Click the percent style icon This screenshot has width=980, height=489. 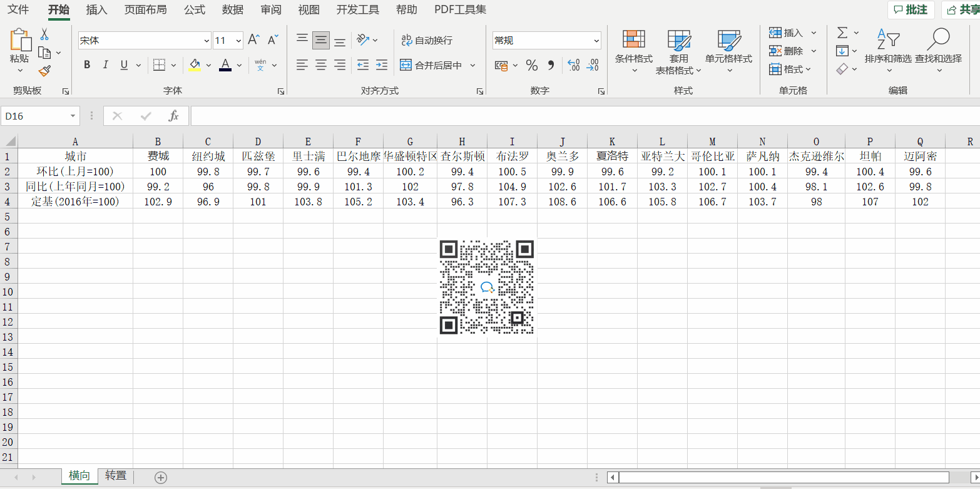click(531, 65)
